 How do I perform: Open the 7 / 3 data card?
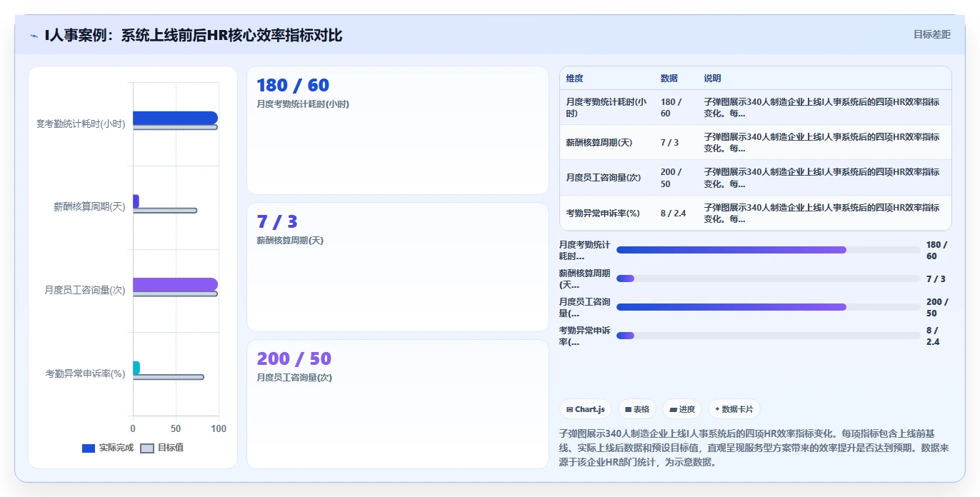tap(398, 267)
